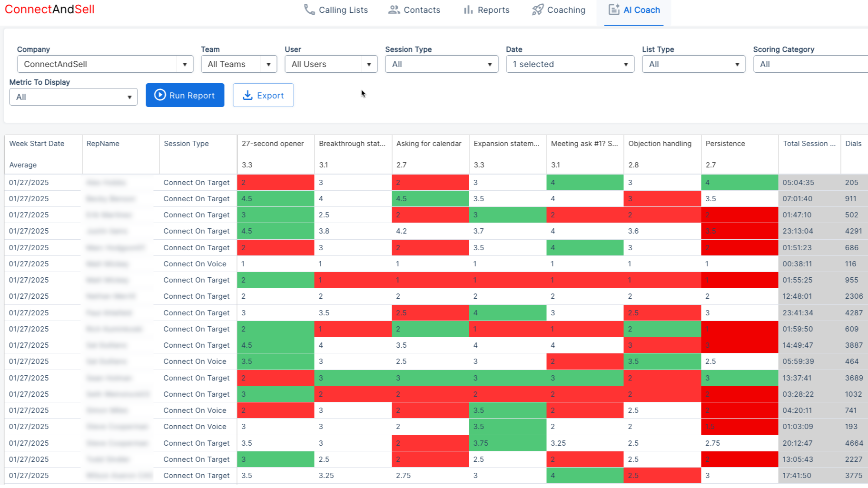868x488 pixels.
Task: Click the Reports bar chart icon
Action: point(468,10)
